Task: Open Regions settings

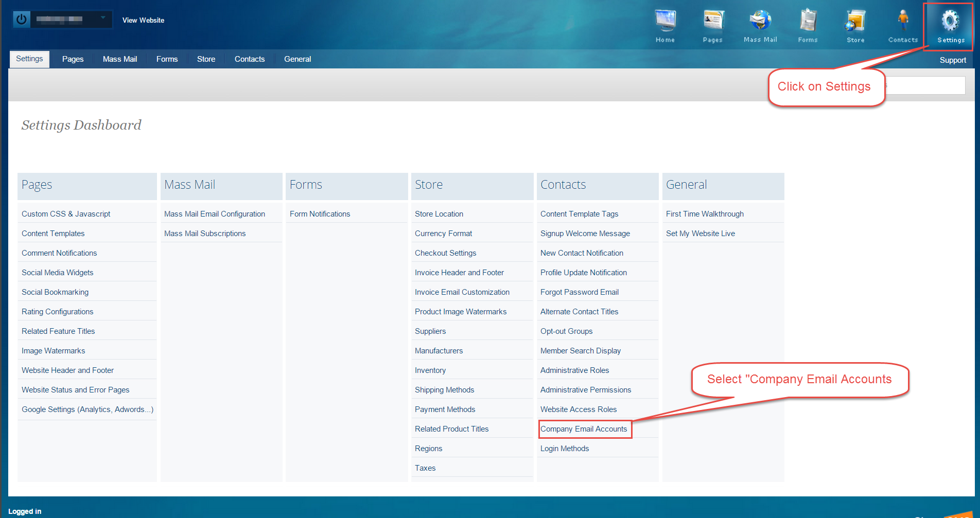Action: click(428, 449)
